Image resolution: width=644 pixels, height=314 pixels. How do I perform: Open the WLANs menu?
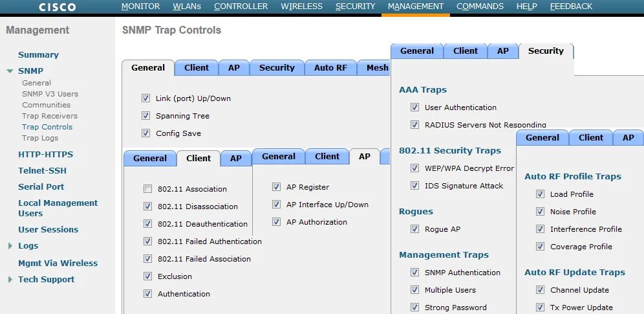[187, 6]
